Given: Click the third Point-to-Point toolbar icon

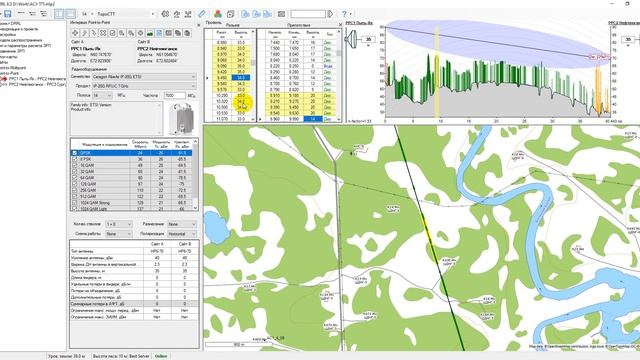Looking at the screenshot, I should click(x=94, y=33).
